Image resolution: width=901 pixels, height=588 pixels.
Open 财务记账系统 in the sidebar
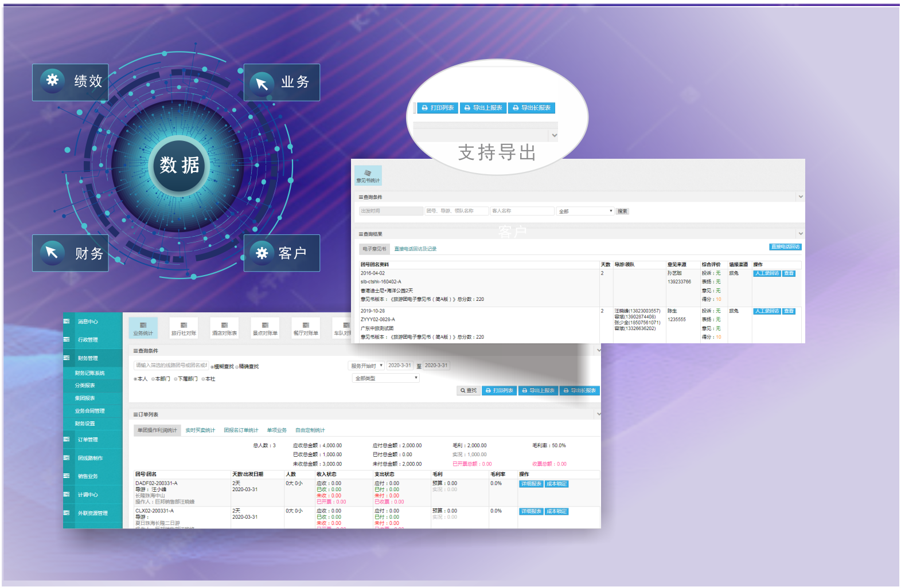(x=89, y=373)
